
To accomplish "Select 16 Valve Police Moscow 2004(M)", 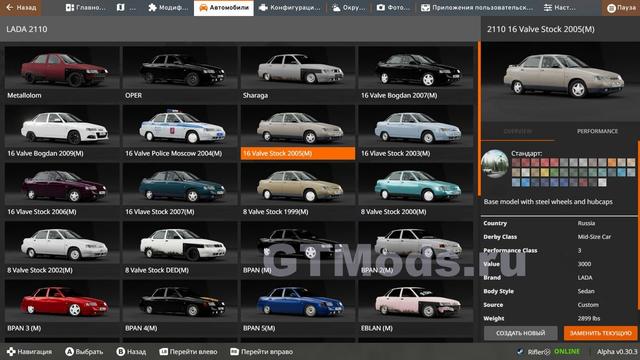I will (x=180, y=132).
